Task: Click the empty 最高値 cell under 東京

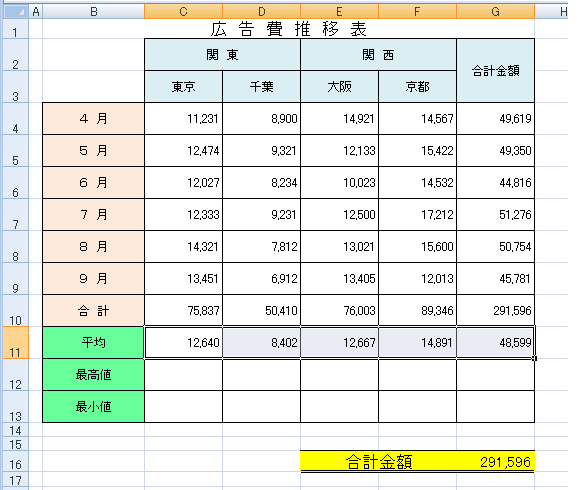Action: (x=183, y=374)
